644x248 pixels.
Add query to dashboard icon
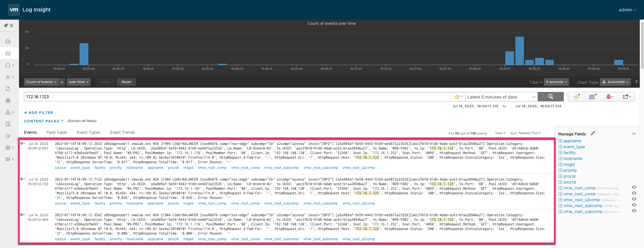point(593,97)
